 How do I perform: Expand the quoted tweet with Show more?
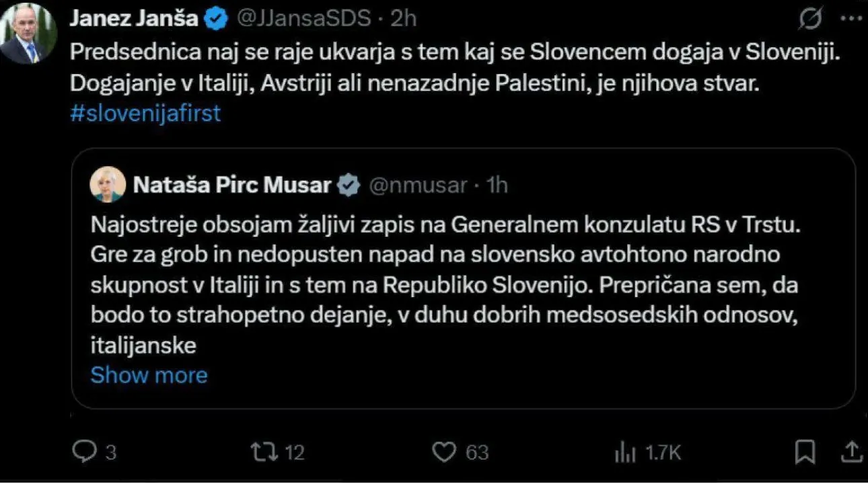click(149, 374)
